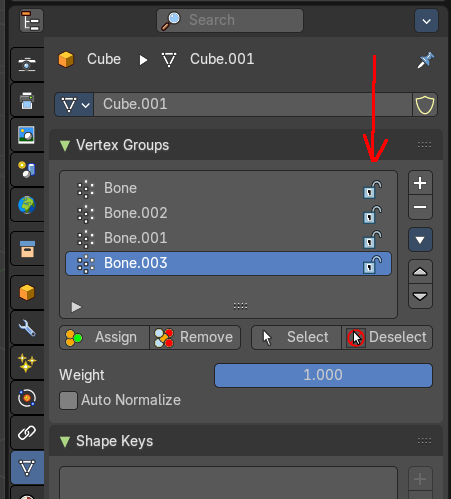The height and width of the screenshot is (499, 451).
Task: Open the Modifiers wrench tab
Action: (x=27, y=328)
